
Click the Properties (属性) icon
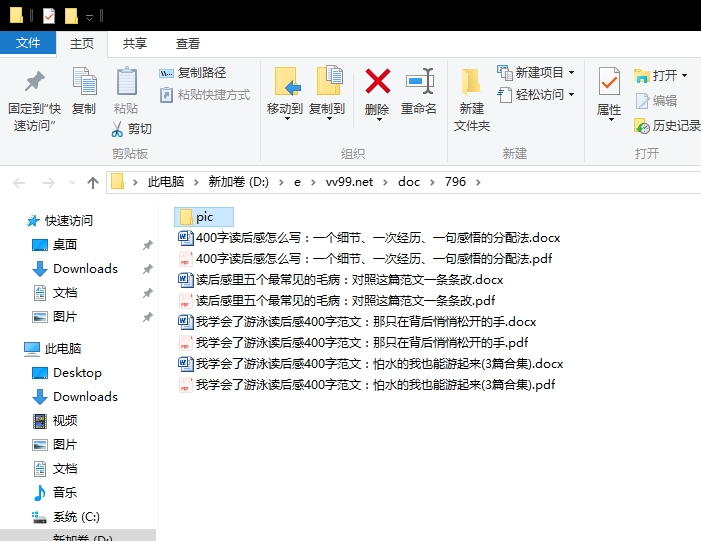(x=609, y=82)
